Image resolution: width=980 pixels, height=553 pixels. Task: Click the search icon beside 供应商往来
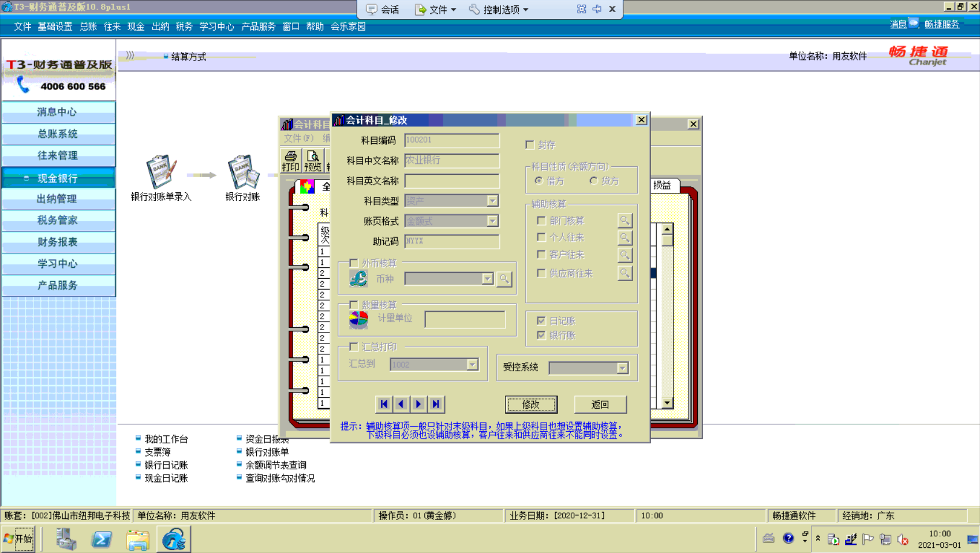click(624, 273)
